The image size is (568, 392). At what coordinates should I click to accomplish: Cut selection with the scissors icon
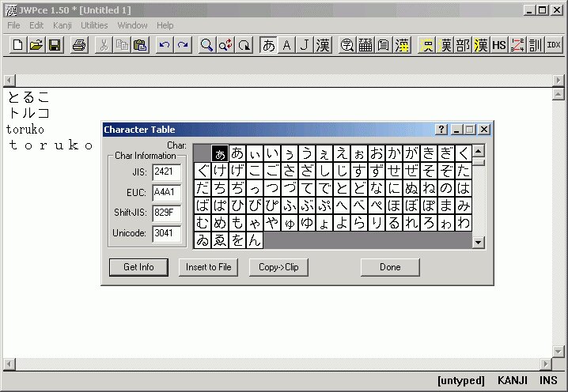[104, 45]
